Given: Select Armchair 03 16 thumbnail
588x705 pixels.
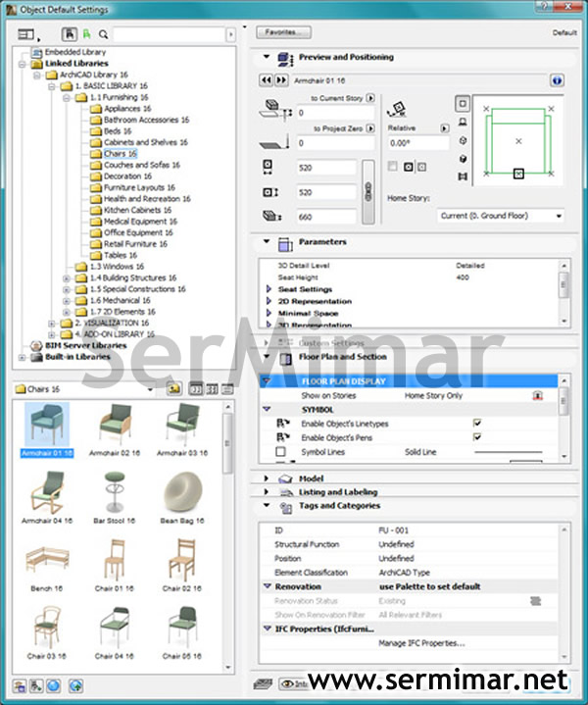Looking at the screenshot, I should tap(182, 429).
